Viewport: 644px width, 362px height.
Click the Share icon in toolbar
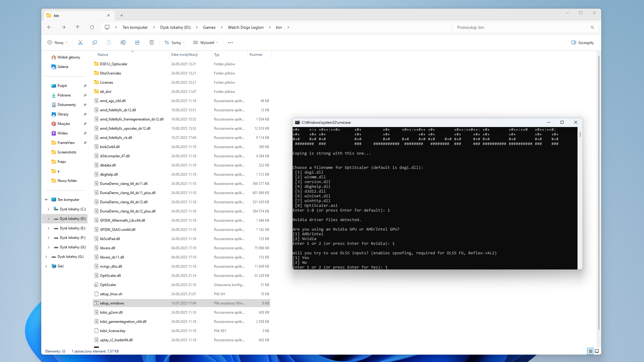click(137, 43)
